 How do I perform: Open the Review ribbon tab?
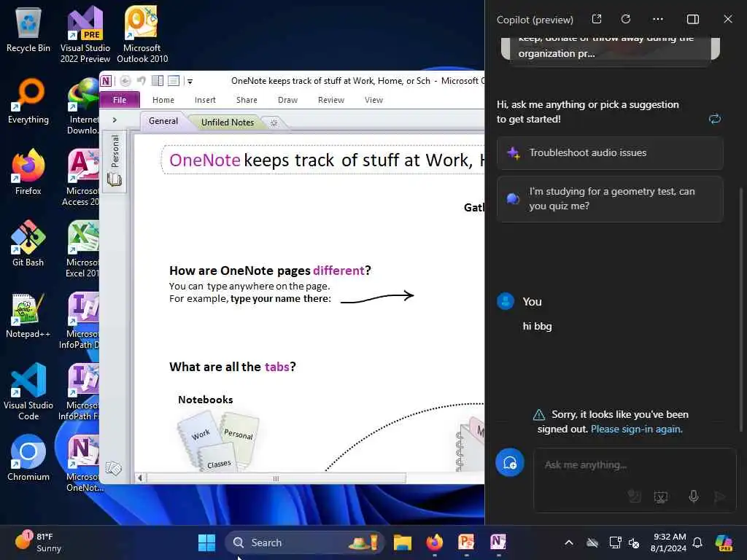[331, 100]
